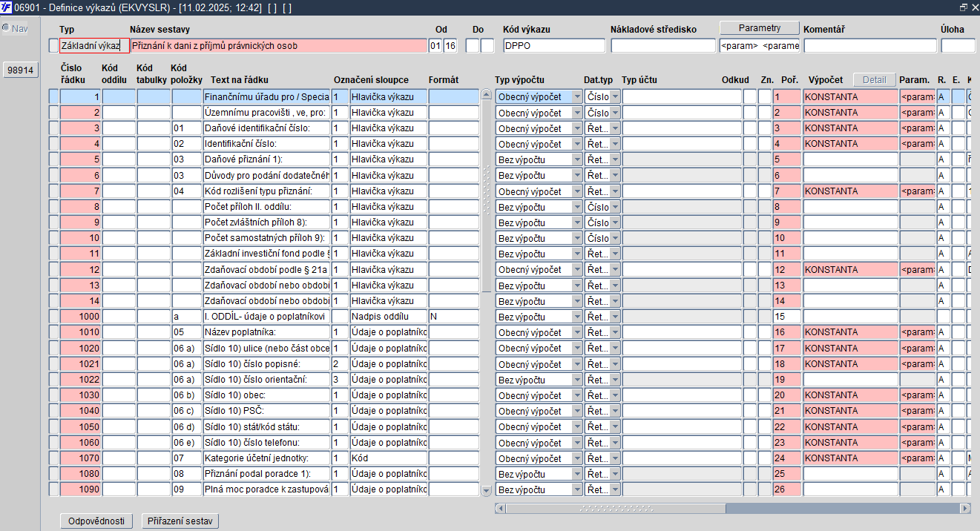980x531 pixels.
Task: Click the Úloha input field
Action: [x=958, y=46]
